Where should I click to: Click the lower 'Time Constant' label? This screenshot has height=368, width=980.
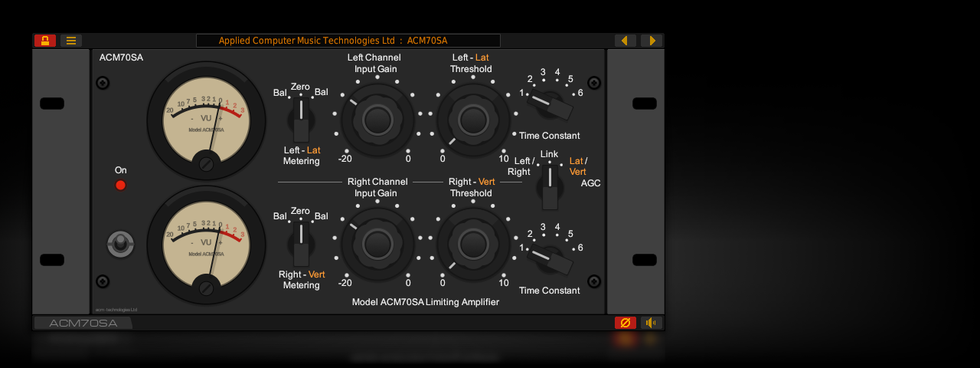pos(550,291)
